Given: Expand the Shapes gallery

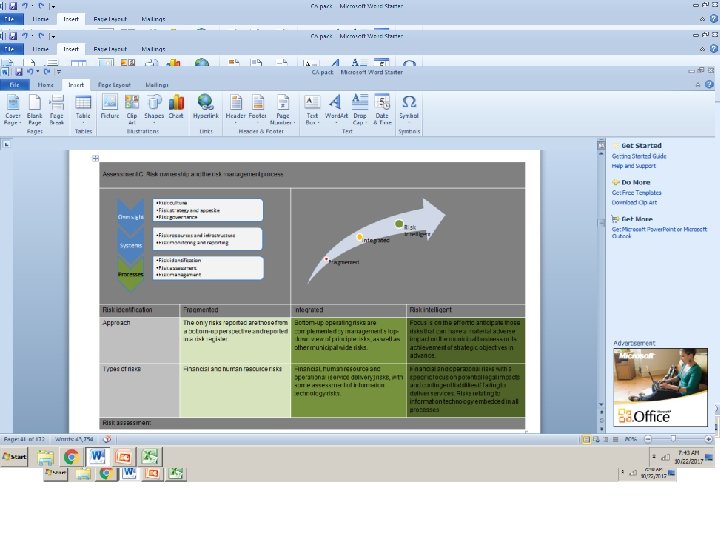Looking at the screenshot, I should [154, 109].
